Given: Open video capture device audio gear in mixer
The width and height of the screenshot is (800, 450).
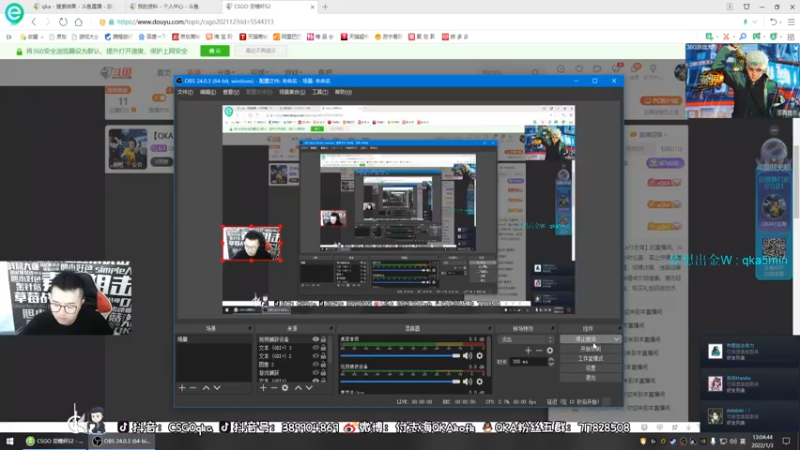Looking at the screenshot, I should [x=480, y=381].
